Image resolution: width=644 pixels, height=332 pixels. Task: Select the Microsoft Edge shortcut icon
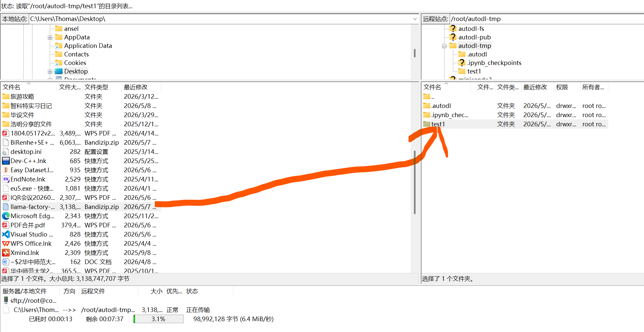[x=6, y=216]
